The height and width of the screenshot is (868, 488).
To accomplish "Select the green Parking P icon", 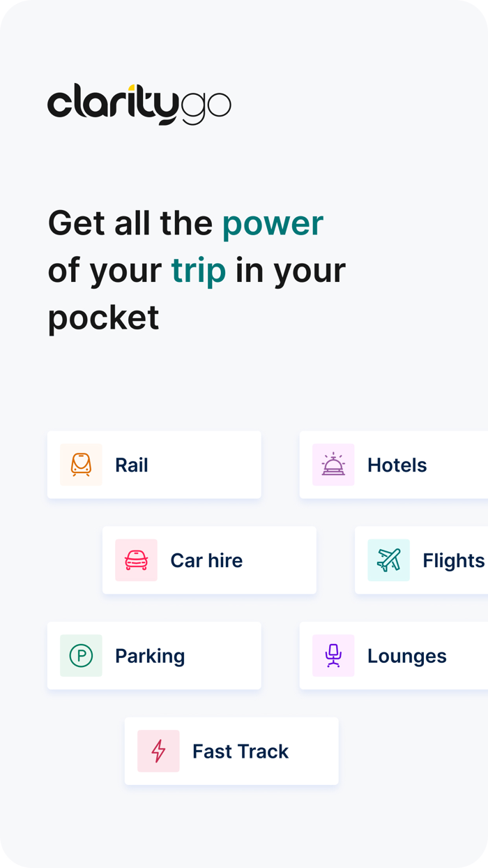I will point(81,655).
